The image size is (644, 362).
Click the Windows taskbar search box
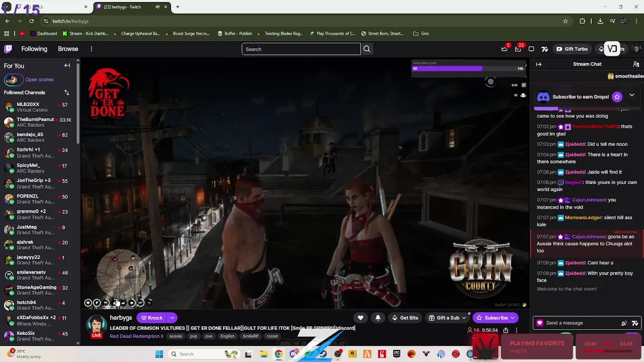204,354
